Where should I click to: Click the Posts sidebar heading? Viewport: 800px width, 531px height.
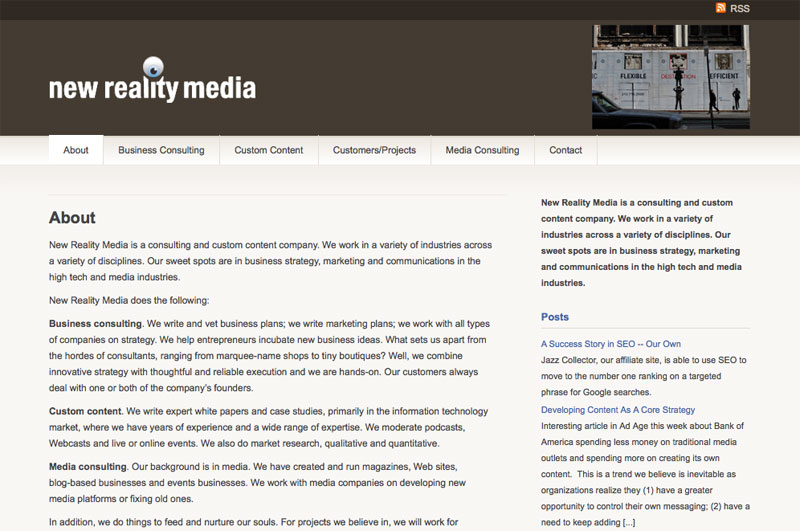click(x=555, y=317)
